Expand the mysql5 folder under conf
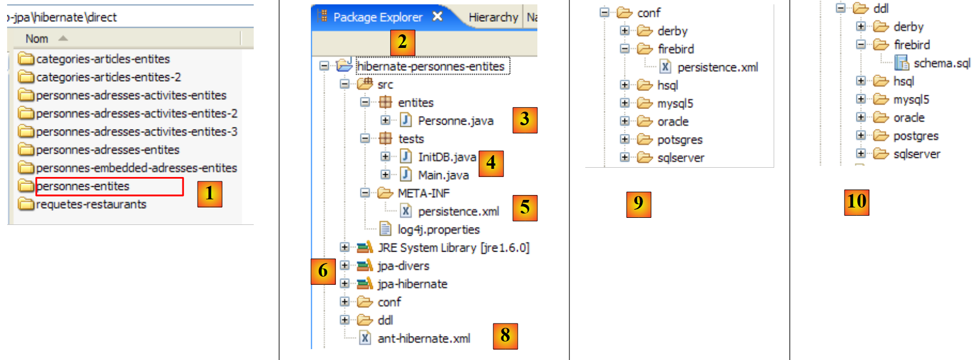 click(624, 103)
